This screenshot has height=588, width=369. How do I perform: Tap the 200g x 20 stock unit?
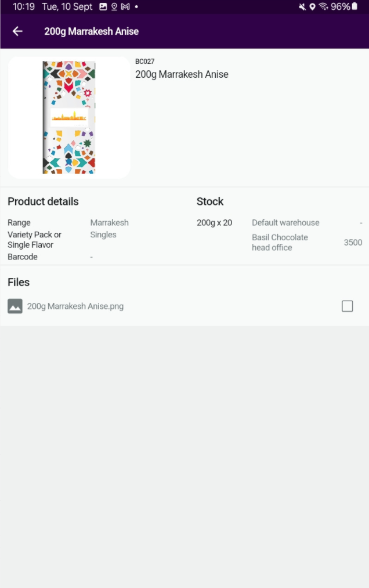pos(214,222)
